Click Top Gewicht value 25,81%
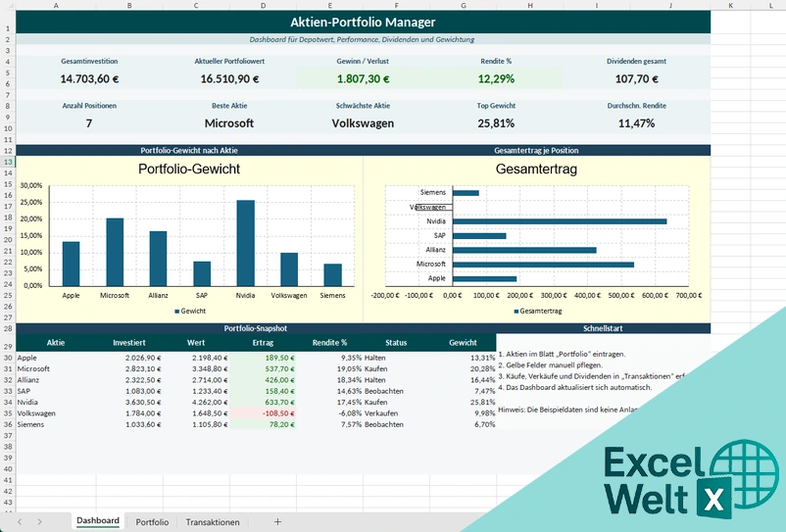Image resolution: width=786 pixels, height=532 pixels. tap(496, 123)
